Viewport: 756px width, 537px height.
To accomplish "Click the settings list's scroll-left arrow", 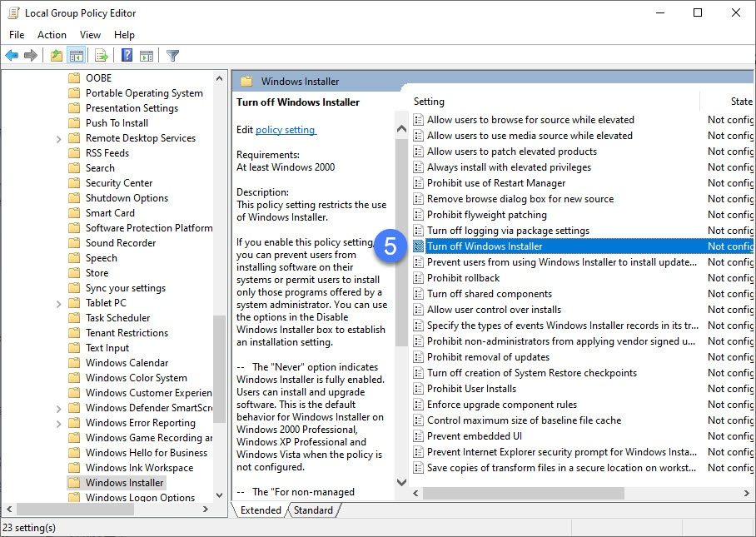I will 415,493.
